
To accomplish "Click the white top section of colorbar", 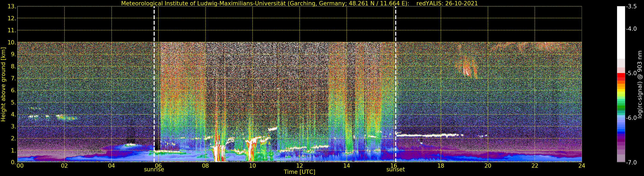I will 621,32.
